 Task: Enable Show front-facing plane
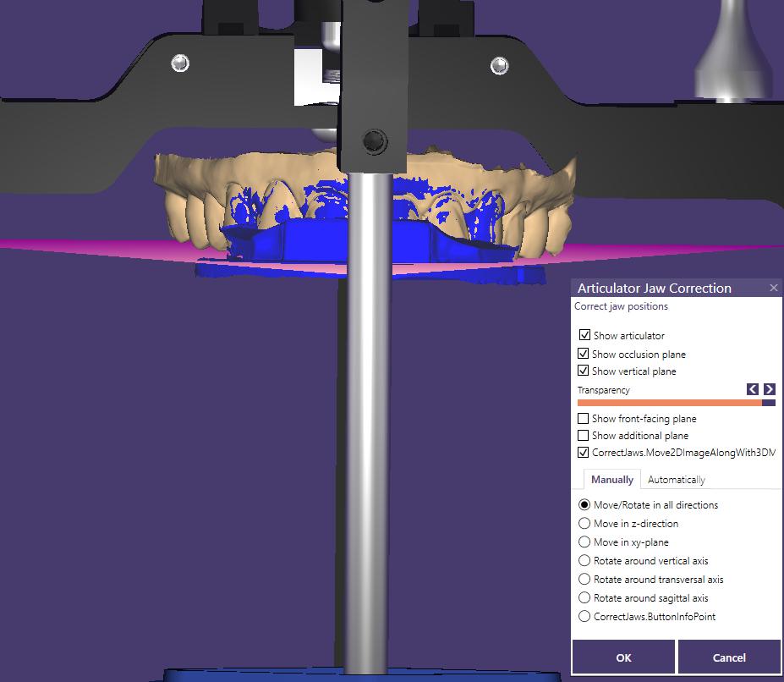coord(584,418)
